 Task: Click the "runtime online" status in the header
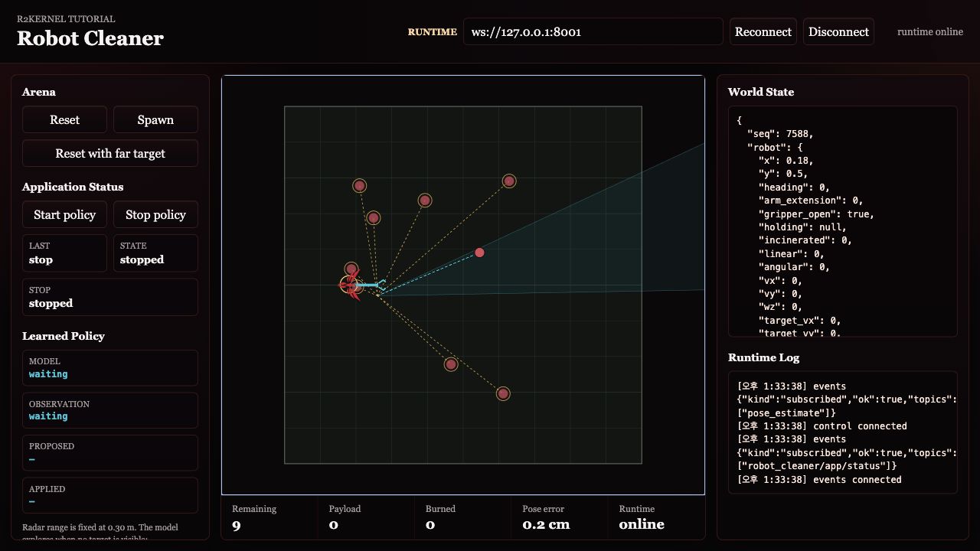(930, 31)
